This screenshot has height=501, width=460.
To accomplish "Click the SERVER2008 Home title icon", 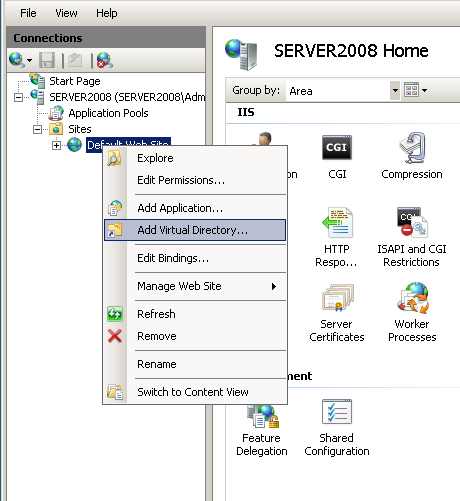I will click(241, 54).
